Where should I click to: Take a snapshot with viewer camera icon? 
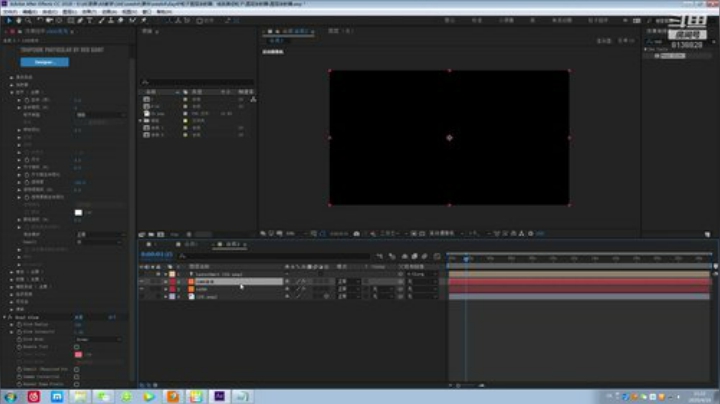click(x=356, y=234)
